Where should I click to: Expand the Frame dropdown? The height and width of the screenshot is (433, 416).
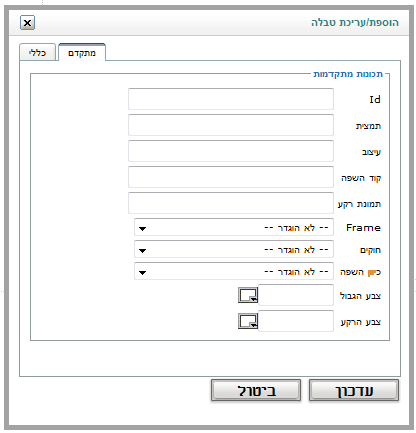[234, 228]
